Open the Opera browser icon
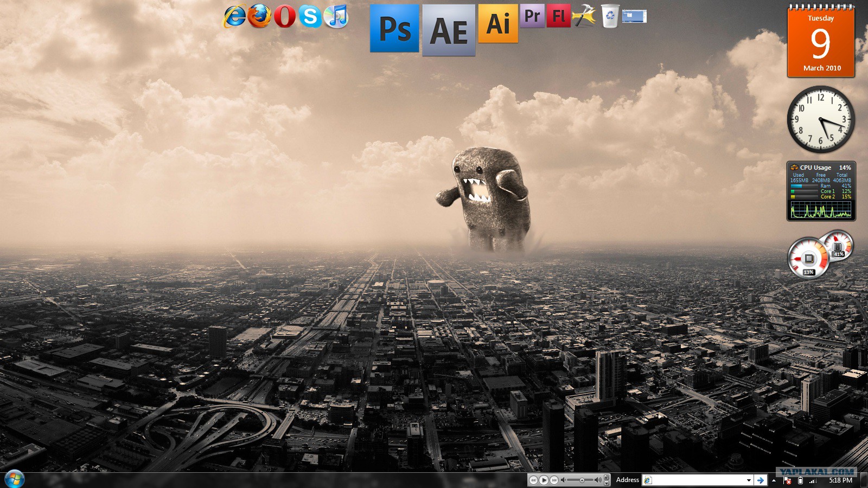 (285, 16)
